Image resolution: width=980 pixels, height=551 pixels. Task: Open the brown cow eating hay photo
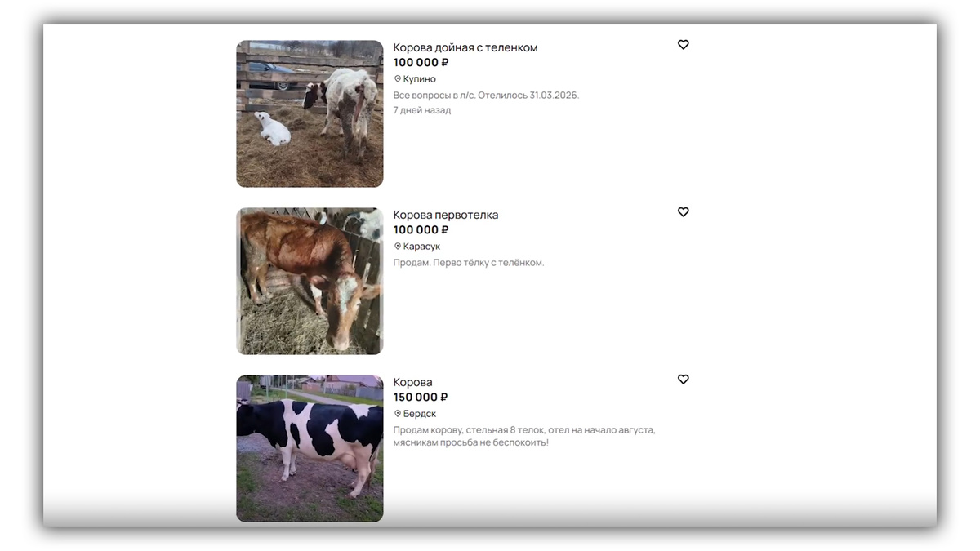[x=310, y=282]
